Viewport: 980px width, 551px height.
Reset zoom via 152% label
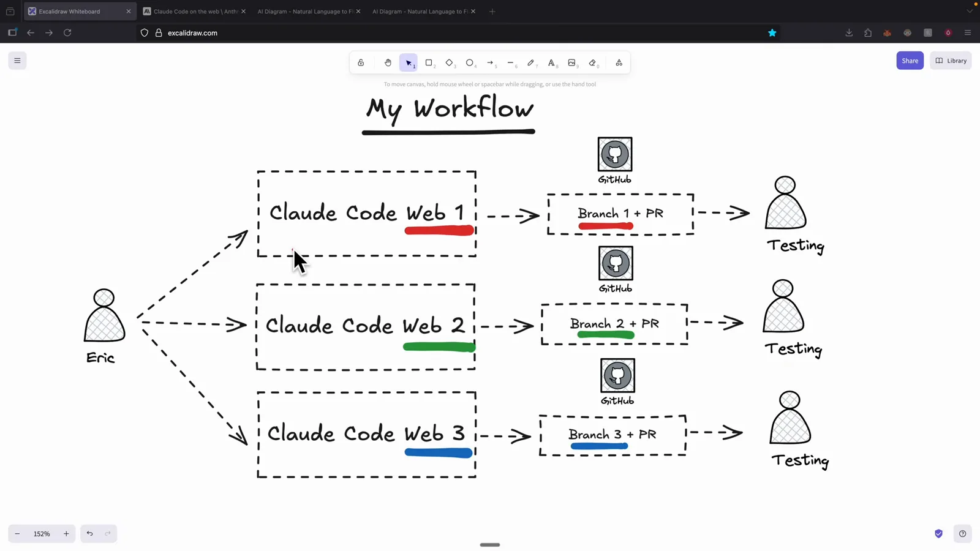[42, 534]
